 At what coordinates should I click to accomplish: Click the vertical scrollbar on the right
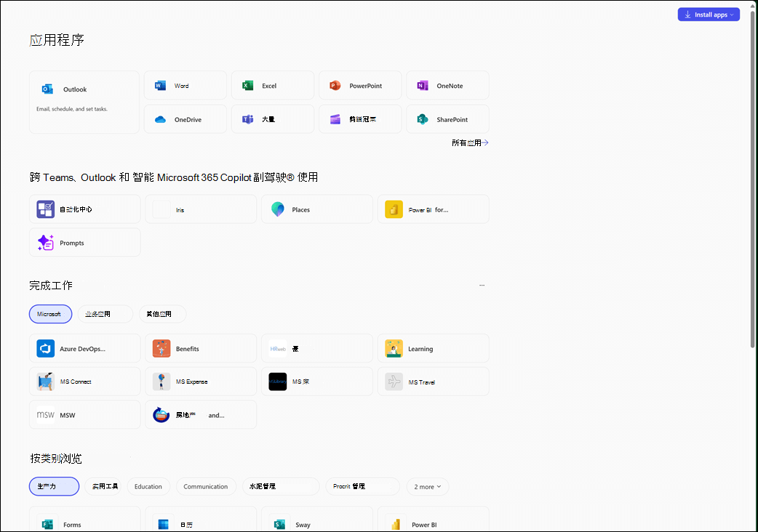point(752,179)
